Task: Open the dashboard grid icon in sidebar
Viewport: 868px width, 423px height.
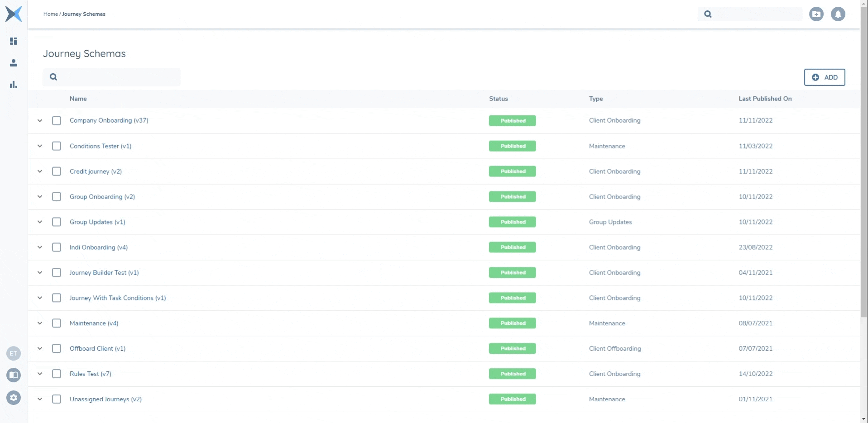Action: 14,41
